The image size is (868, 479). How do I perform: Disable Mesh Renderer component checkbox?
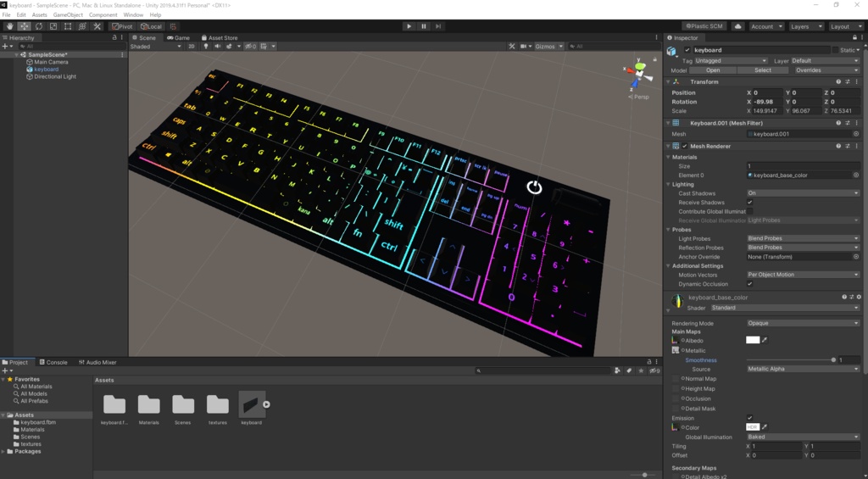click(685, 146)
